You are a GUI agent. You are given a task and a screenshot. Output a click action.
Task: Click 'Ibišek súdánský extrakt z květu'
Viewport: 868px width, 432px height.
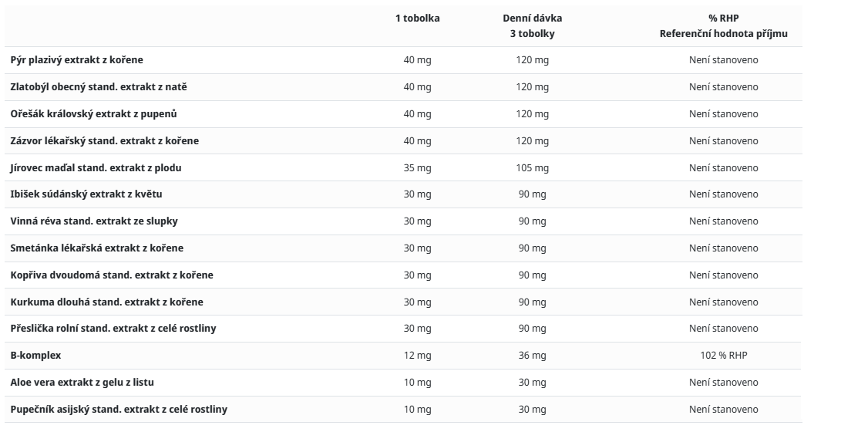(86, 194)
